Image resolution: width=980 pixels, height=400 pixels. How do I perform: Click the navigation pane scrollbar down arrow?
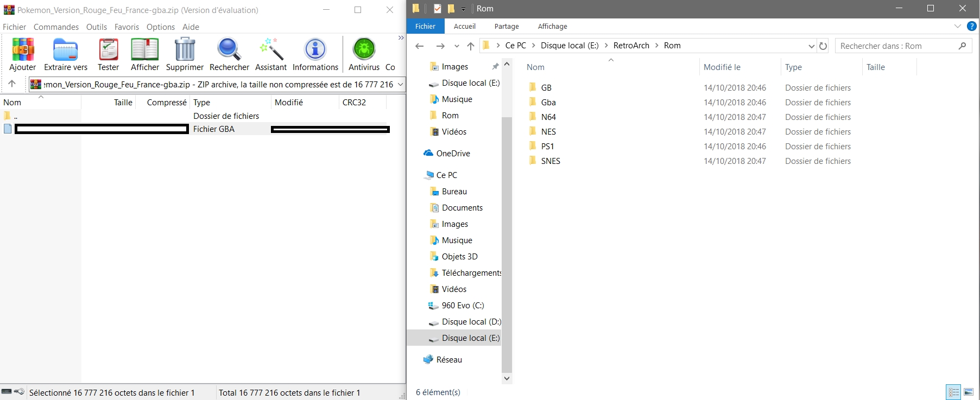[x=507, y=378]
